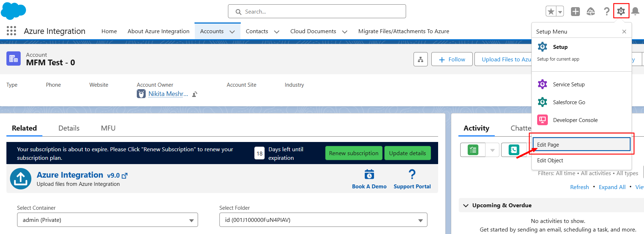This screenshot has width=644, height=234.
Task: Click Upload Files to Azure button
Action: 503,59
